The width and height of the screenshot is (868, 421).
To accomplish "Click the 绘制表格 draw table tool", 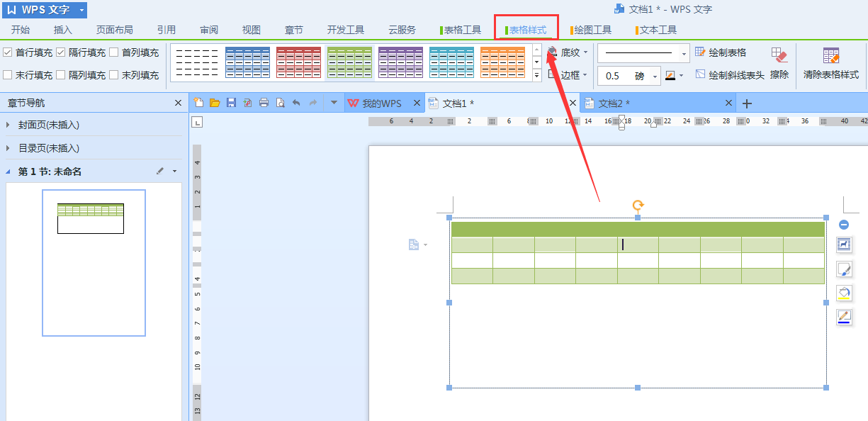I will (721, 52).
